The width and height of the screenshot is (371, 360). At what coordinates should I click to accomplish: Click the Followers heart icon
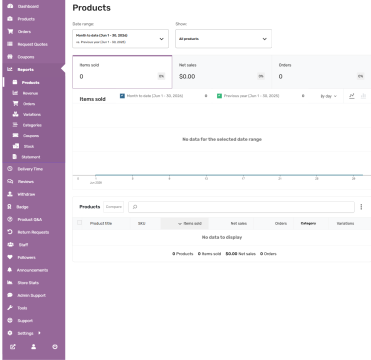(10, 257)
